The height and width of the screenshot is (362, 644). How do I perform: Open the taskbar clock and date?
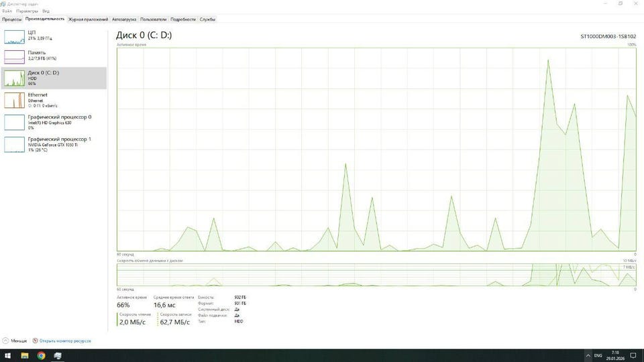615,355
